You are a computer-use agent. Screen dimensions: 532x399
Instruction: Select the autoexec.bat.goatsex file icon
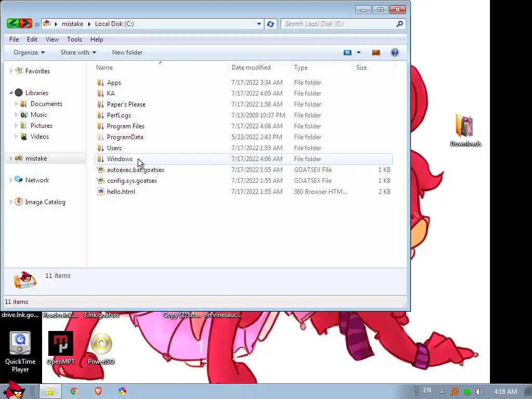[100, 170]
